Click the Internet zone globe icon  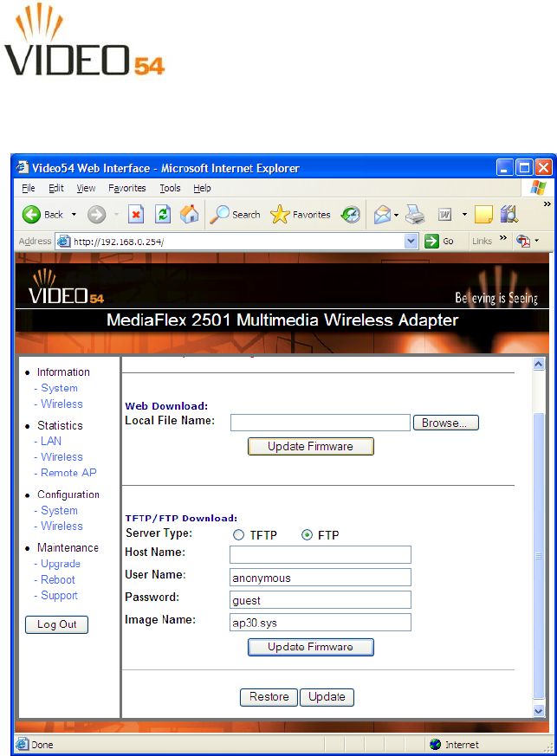click(435, 745)
